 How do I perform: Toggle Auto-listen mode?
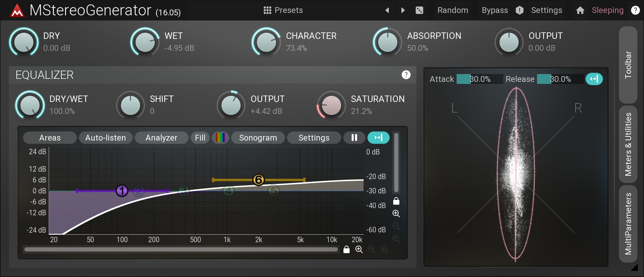pyautogui.click(x=106, y=138)
